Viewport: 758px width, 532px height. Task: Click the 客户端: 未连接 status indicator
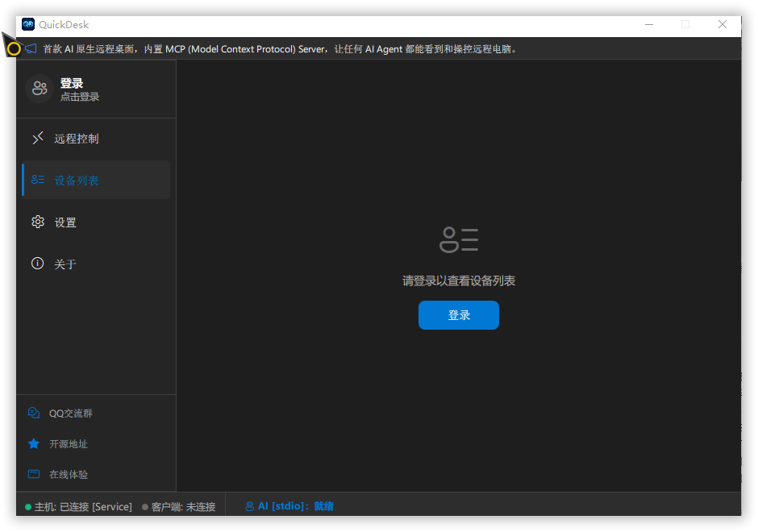point(182,507)
